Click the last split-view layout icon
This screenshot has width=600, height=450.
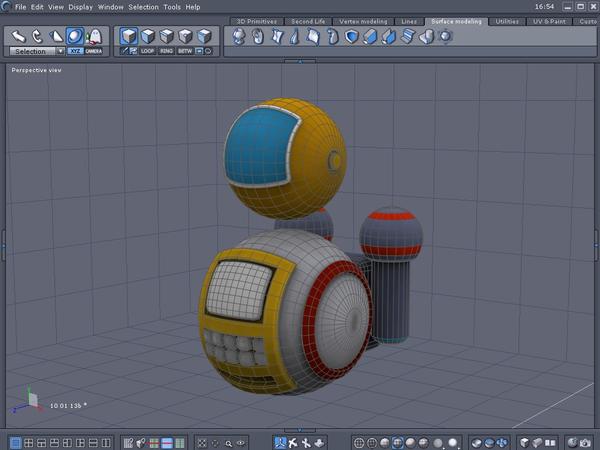pyautogui.click(x=106, y=443)
